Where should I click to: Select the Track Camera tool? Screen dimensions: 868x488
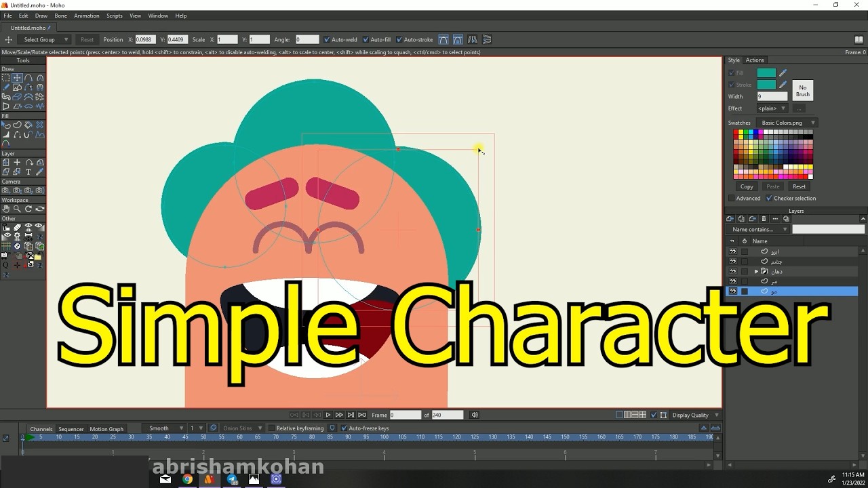pyautogui.click(x=5, y=190)
